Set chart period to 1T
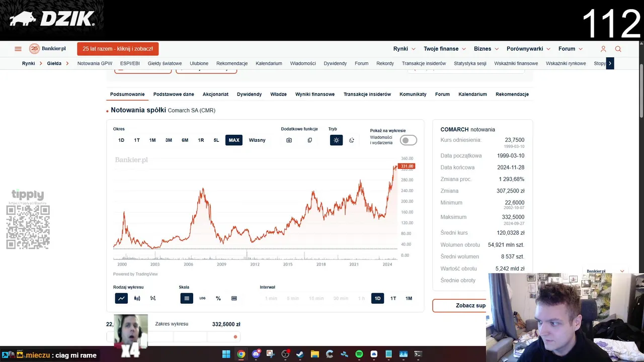This screenshot has width=644, height=362. tap(137, 140)
